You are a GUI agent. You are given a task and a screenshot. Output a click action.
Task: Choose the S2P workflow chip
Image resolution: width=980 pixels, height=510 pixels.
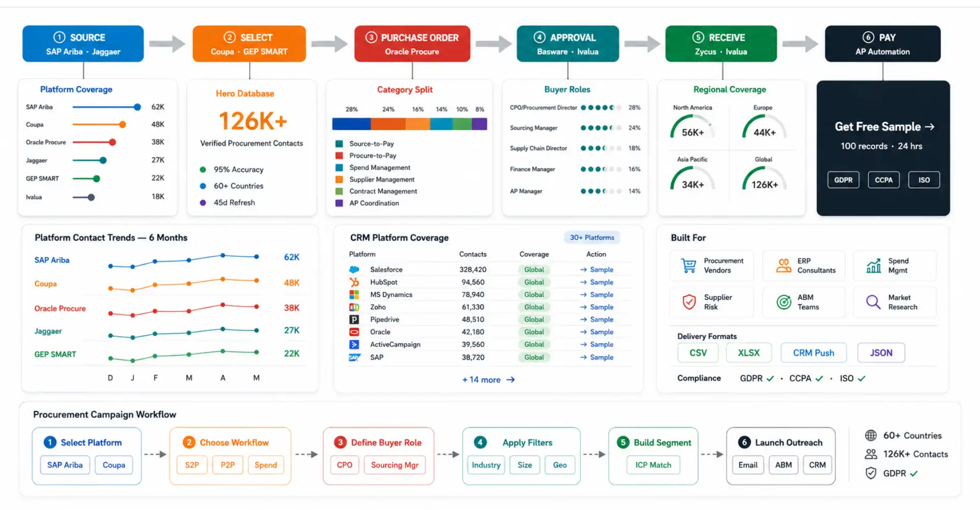click(x=192, y=465)
